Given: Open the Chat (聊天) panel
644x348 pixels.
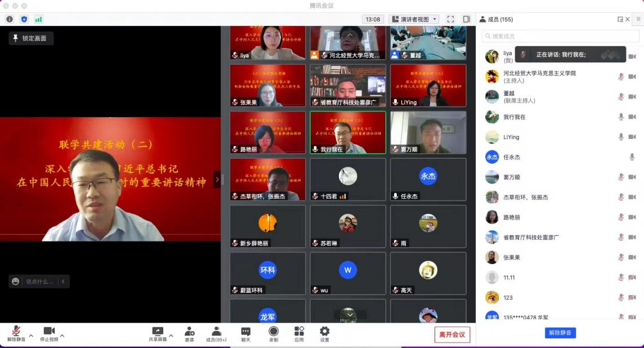Looking at the screenshot, I should (245, 334).
